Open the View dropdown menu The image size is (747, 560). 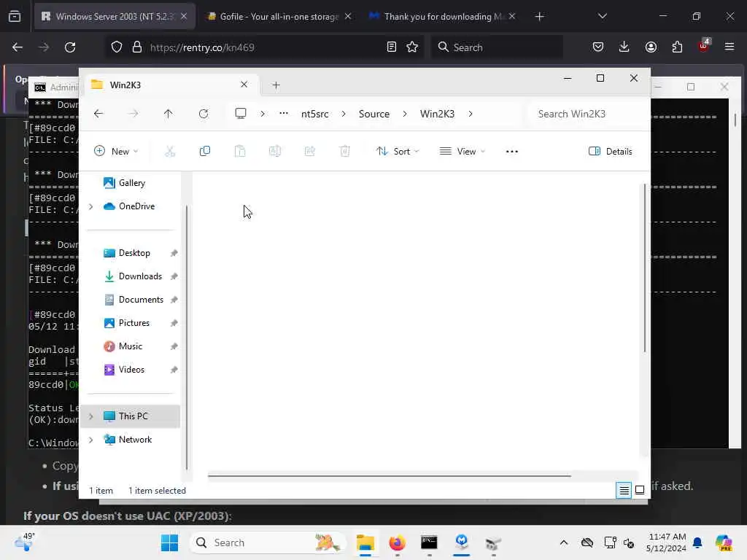pyautogui.click(x=462, y=152)
